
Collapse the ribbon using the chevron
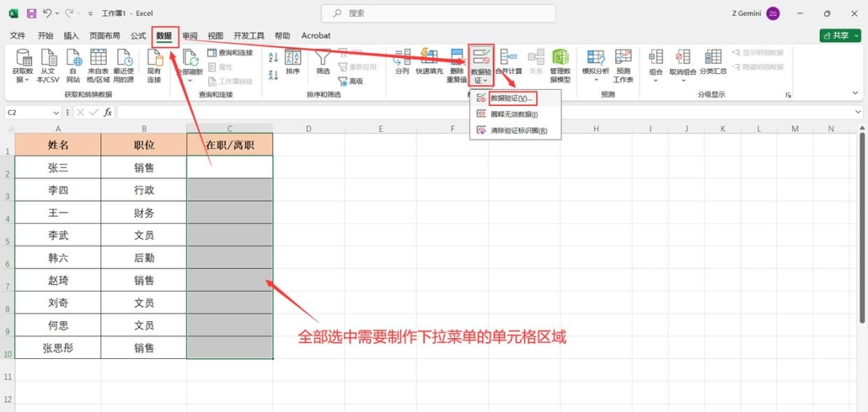click(857, 95)
